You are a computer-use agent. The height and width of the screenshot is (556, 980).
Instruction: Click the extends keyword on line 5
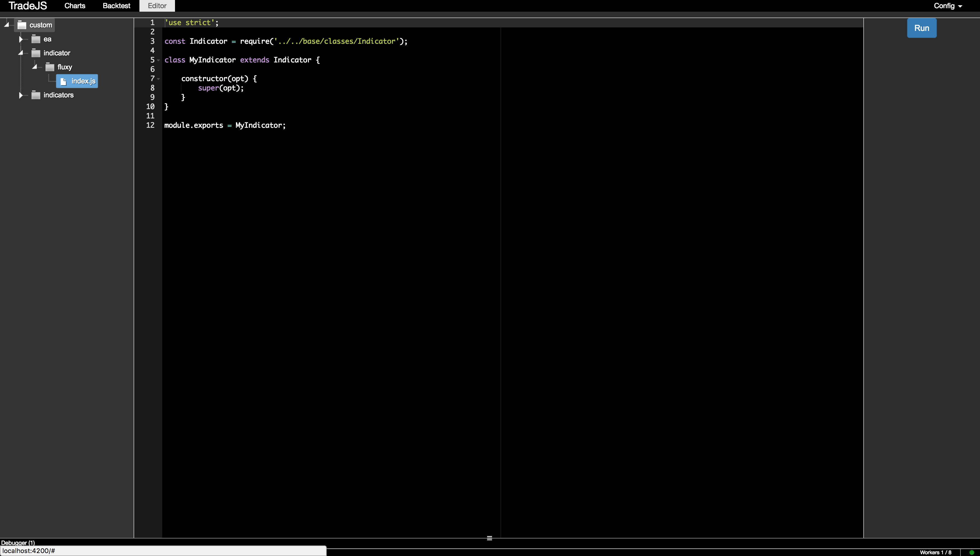click(255, 60)
